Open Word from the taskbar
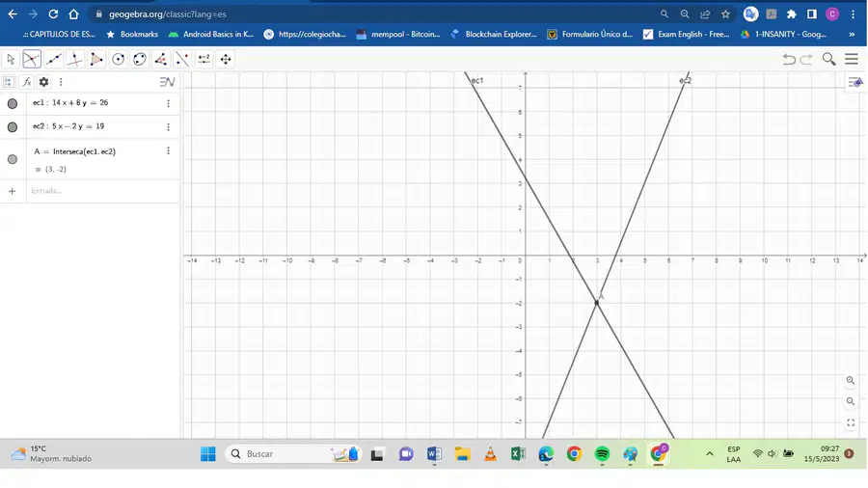The width and height of the screenshot is (868, 488). pos(434,454)
